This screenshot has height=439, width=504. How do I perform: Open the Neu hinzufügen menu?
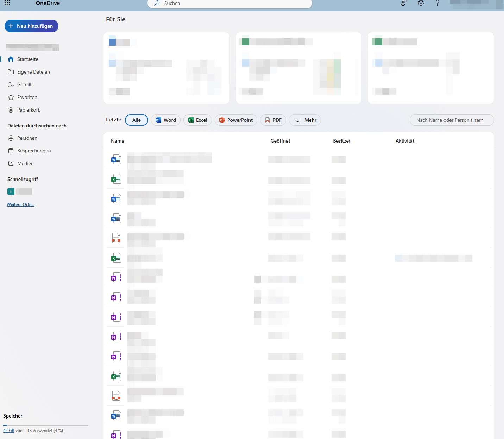[x=31, y=26]
